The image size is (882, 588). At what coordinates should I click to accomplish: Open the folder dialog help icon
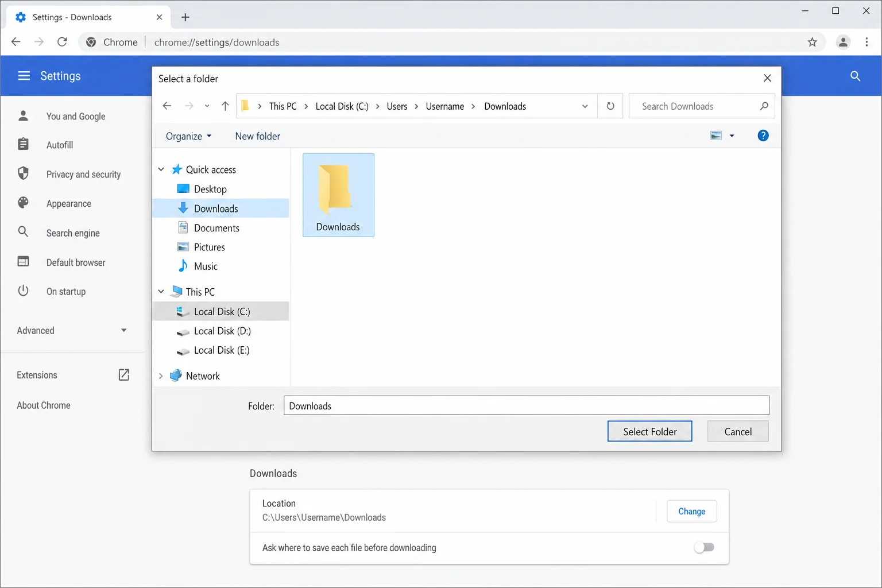click(x=763, y=136)
